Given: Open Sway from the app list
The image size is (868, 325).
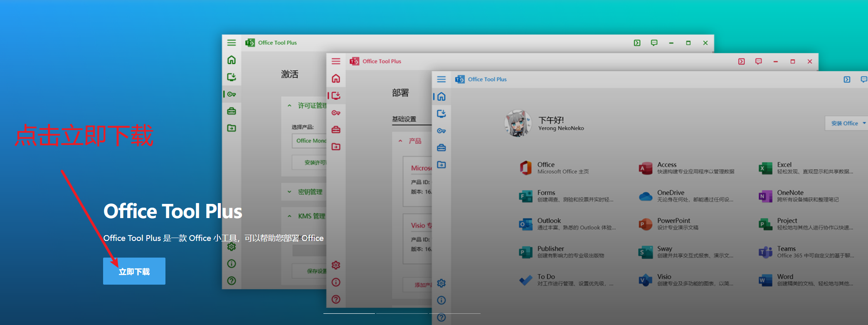Looking at the screenshot, I should [x=686, y=251].
